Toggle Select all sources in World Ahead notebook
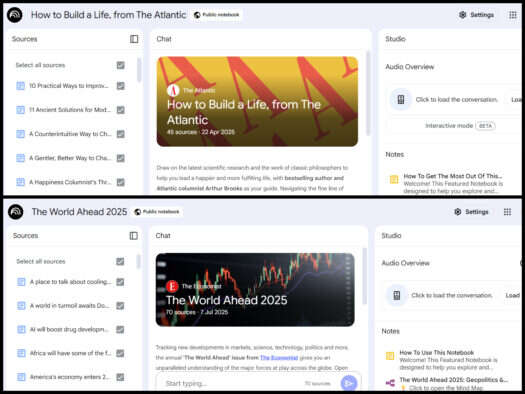 point(120,261)
